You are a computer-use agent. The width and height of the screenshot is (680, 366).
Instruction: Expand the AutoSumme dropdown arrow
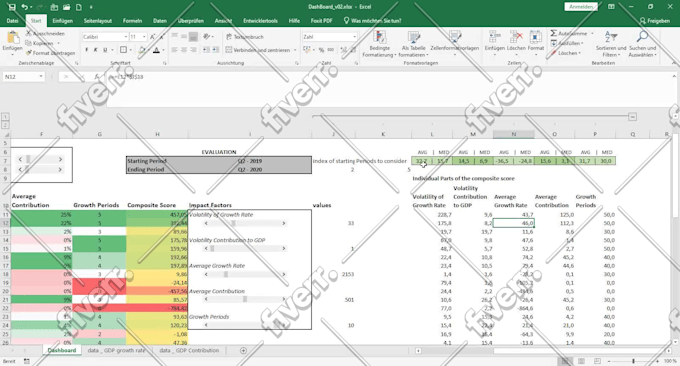(592, 33)
